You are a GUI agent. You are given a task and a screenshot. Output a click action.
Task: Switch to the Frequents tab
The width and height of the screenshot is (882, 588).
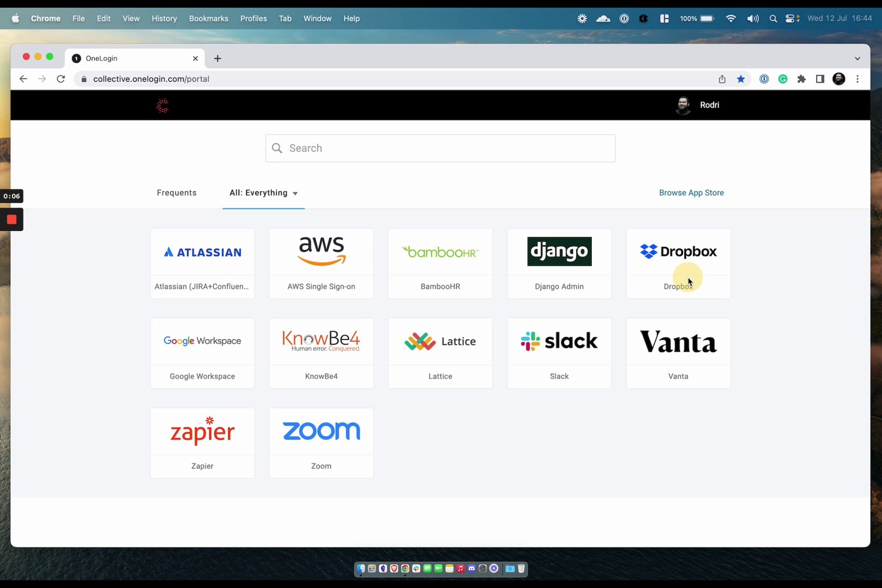(176, 193)
